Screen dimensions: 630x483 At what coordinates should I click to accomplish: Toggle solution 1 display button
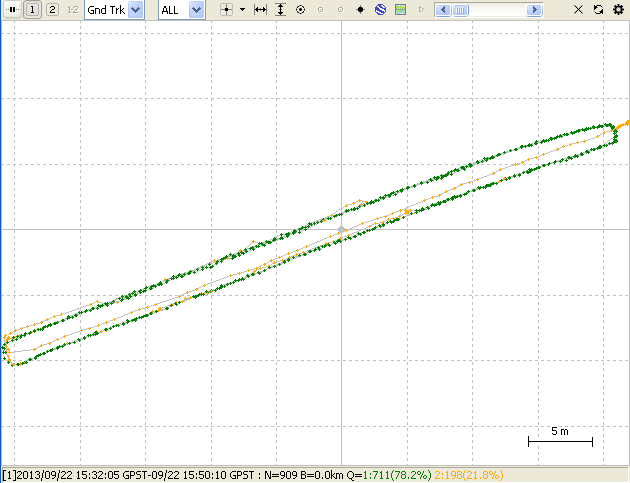point(33,10)
